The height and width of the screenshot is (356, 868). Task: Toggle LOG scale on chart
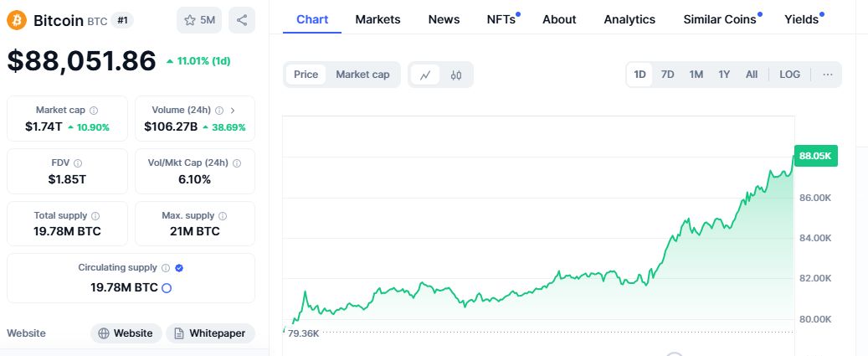click(x=789, y=75)
